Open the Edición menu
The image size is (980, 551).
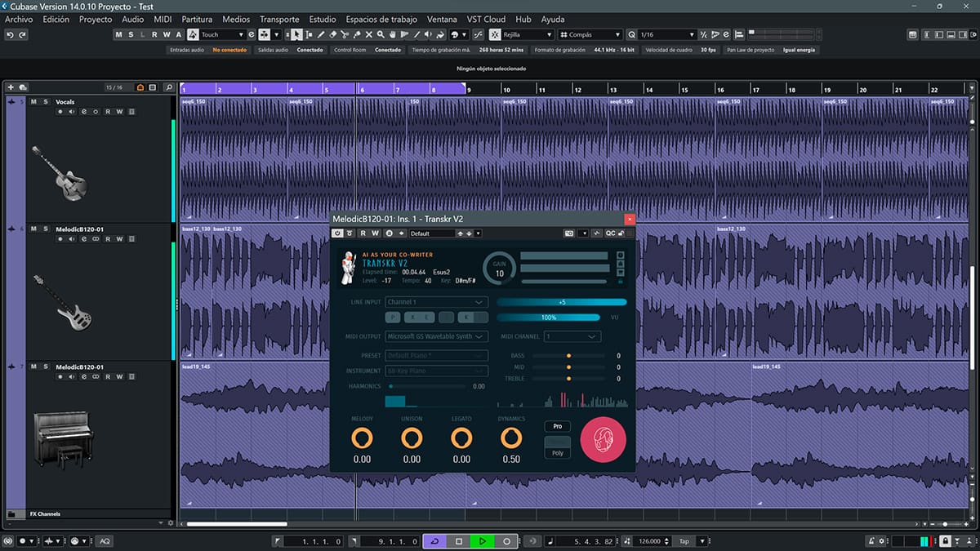[x=56, y=19]
